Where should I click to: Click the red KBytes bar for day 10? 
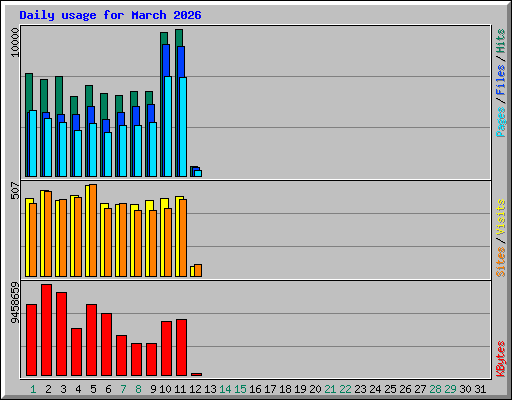pos(166,349)
